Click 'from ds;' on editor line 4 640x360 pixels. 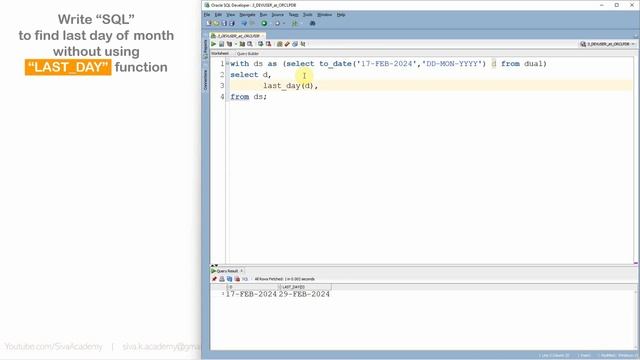pyautogui.click(x=249, y=97)
